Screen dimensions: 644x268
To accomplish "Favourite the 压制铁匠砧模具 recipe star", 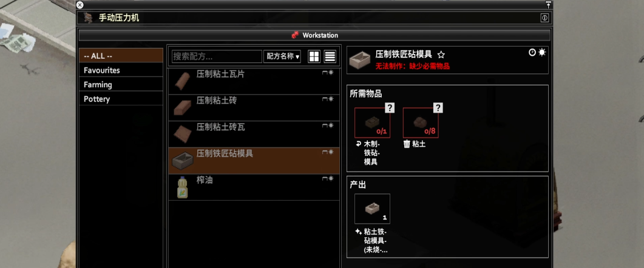I will 441,55.
